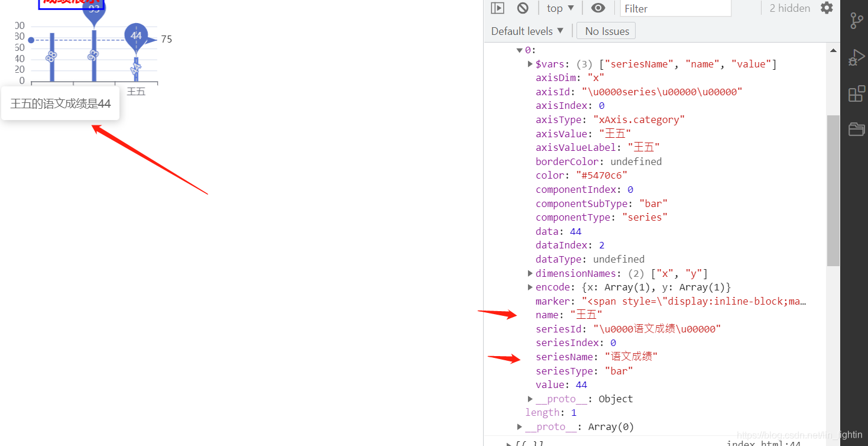Image resolution: width=868 pixels, height=446 pixels.
Task: Collapse the 0: object entry
Action: pos(519,50)
